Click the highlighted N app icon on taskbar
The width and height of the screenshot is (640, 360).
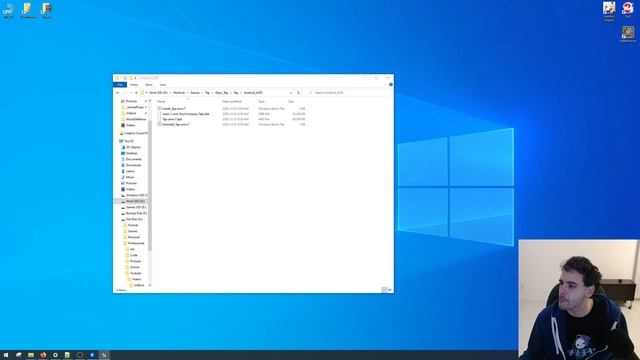point(104,355)
